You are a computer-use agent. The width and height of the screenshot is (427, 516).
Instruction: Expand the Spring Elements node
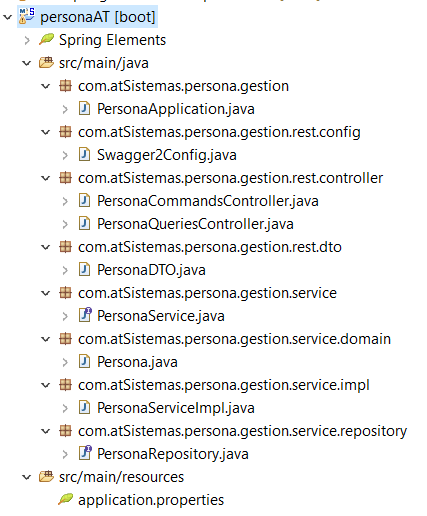(x=27, y=40)
